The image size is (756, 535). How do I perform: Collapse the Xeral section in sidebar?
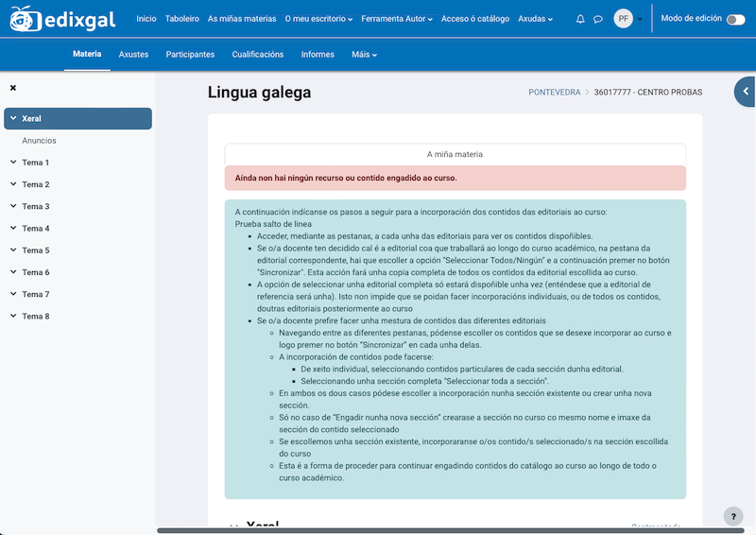pos(14,119)
